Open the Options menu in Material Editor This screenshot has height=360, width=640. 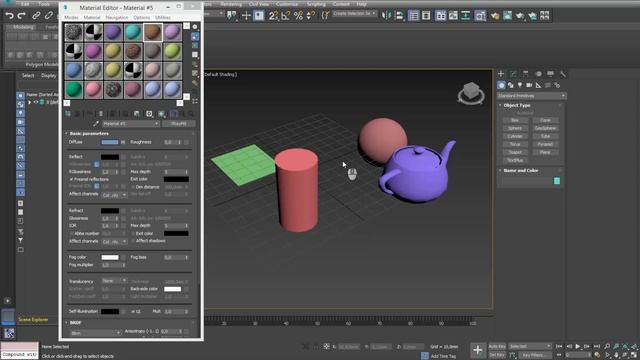pos(142,18)
